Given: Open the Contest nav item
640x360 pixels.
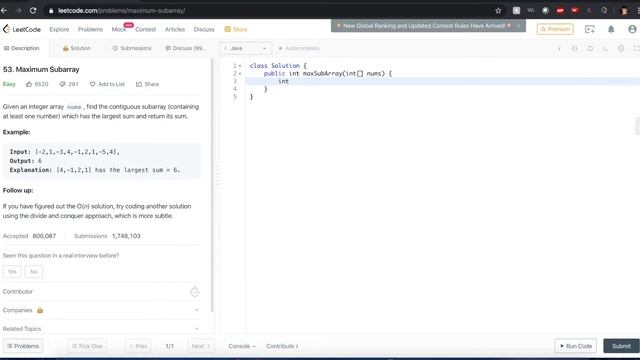Looking at the screenshot, I should pos(145,29).
